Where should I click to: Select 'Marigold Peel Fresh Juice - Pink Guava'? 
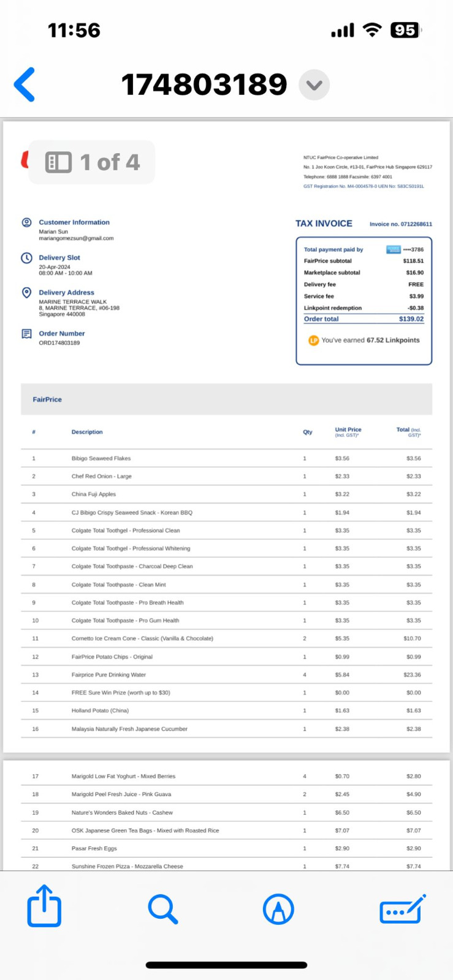point(121,794)
